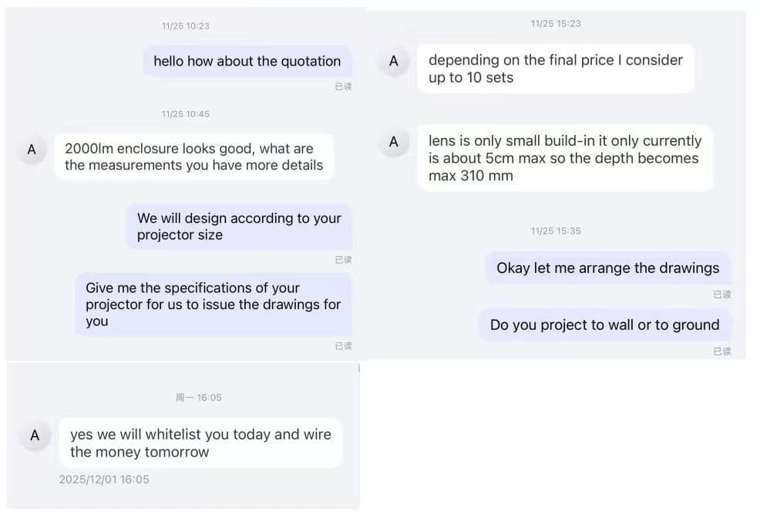This screenshot has width=760, height=532.
Task: Click the "wire the money tomorrow" message bubble
Action: tap(200, 443)
